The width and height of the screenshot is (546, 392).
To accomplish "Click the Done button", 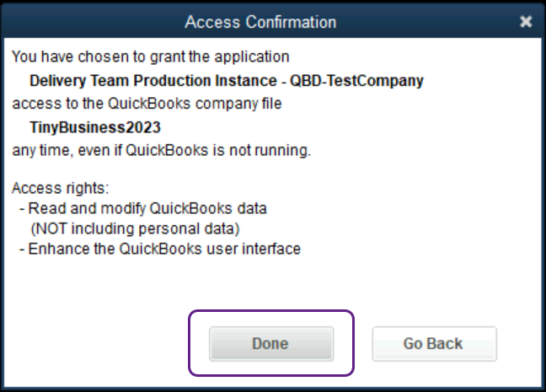I will tap(270, 344).
